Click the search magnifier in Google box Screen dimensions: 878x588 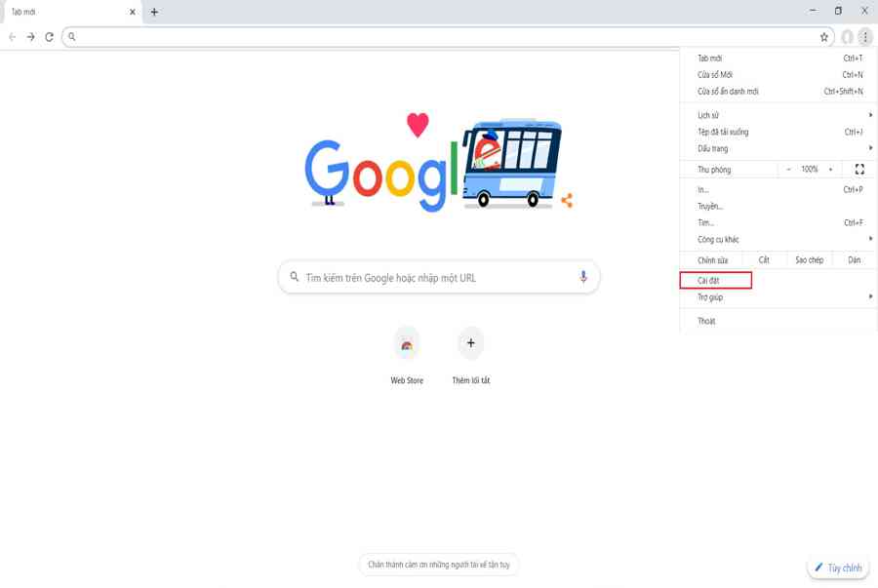(x=294, y=276)
